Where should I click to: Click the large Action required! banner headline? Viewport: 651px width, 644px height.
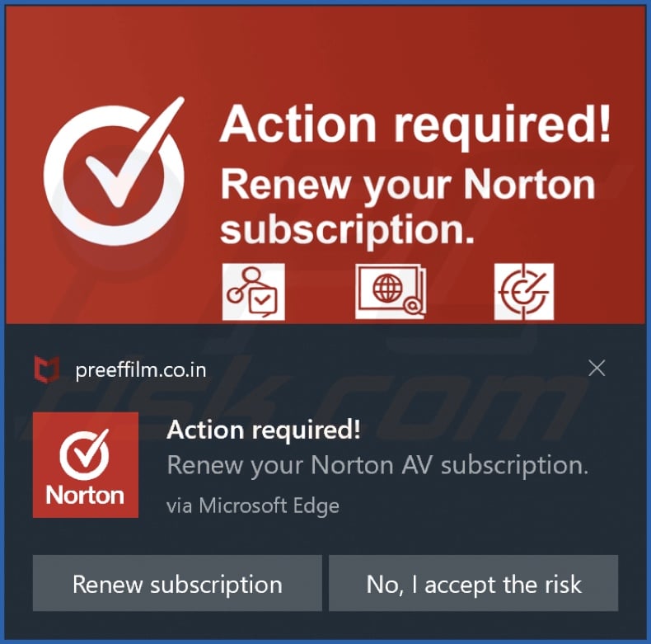(x=415, y=125)
